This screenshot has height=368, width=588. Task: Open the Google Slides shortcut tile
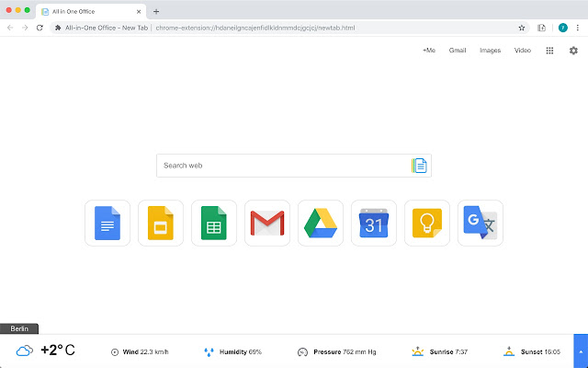point(161,223)
